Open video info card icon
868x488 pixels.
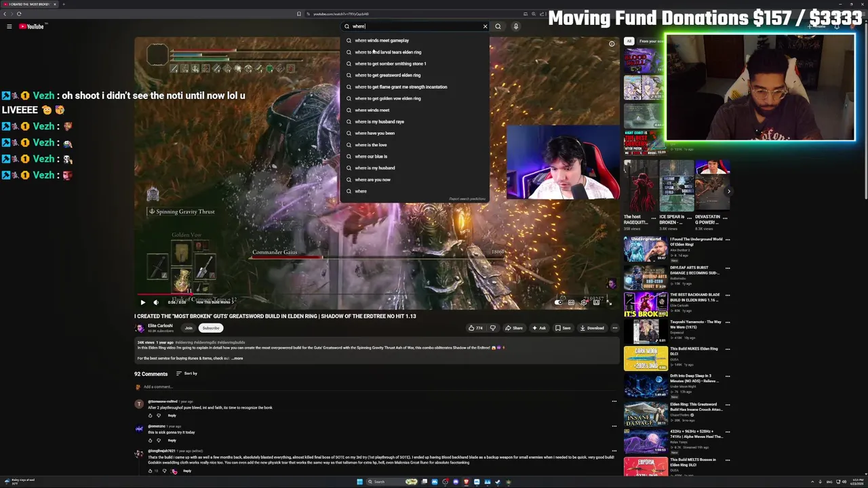pos(612,44)
